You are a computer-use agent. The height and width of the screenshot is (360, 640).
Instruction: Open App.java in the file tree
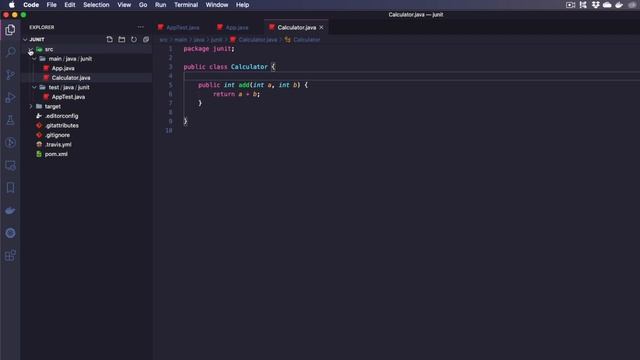63,69
